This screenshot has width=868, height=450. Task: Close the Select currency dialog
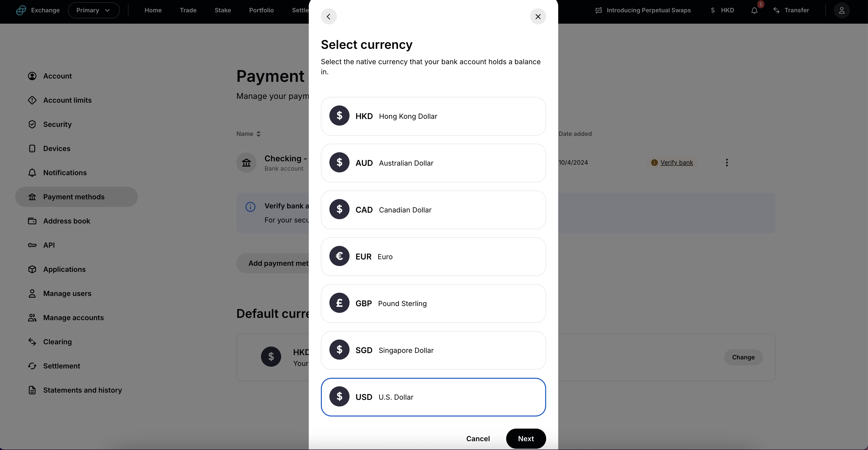pos(538,17)
